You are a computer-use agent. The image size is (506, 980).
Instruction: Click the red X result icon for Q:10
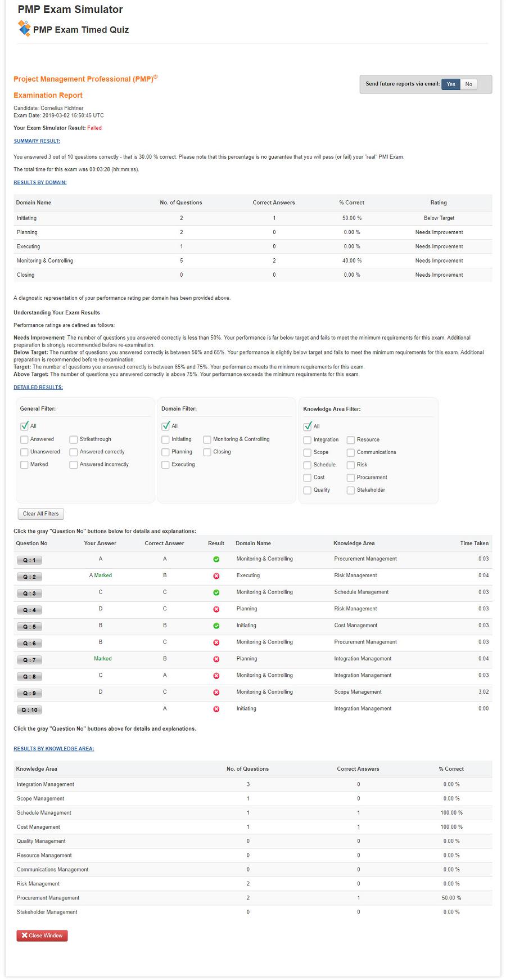pyautogui.click(x=216, y=709)
